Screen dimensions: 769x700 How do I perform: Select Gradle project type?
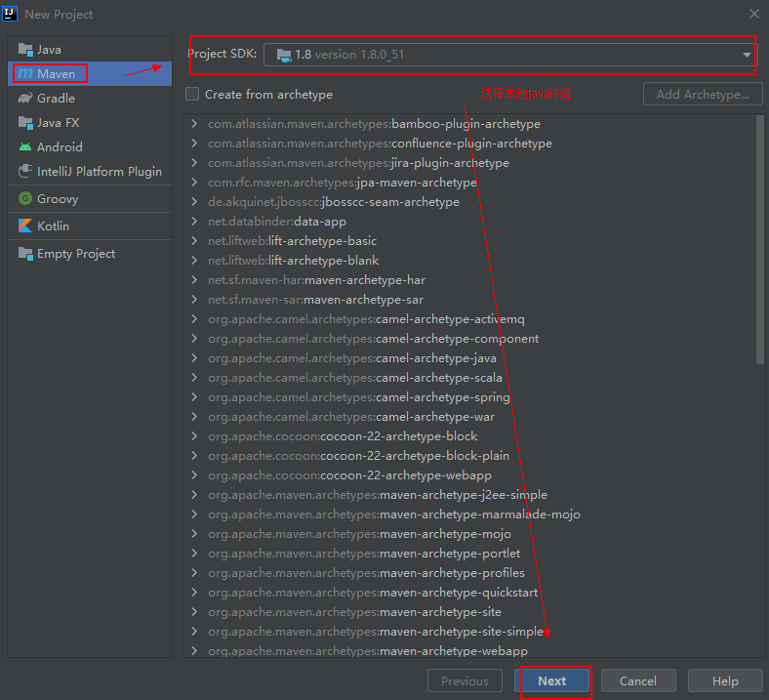pyautogui.click(x=90, y=98)
